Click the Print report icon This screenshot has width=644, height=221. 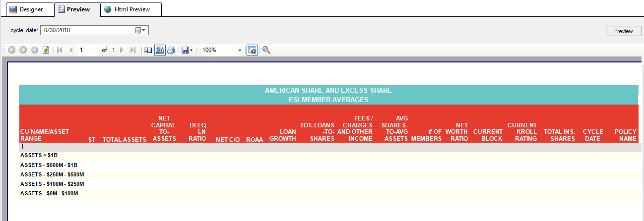pyautogui.click(x=171, y=50)
